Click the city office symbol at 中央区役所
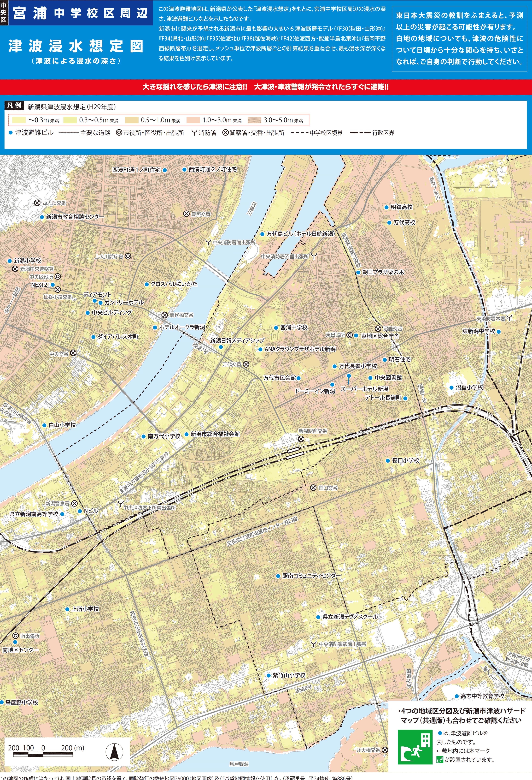This screenshot has width=532, height=780. [58, 277]
